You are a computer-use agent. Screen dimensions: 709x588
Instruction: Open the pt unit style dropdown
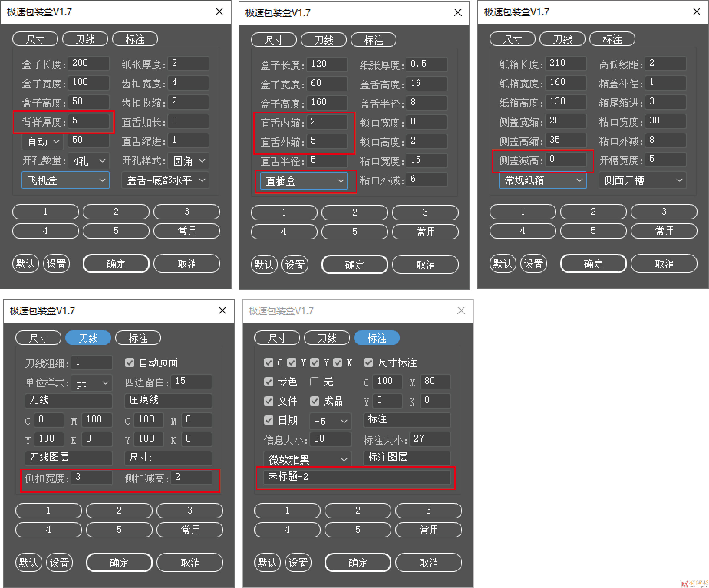(x=91, y=383)
